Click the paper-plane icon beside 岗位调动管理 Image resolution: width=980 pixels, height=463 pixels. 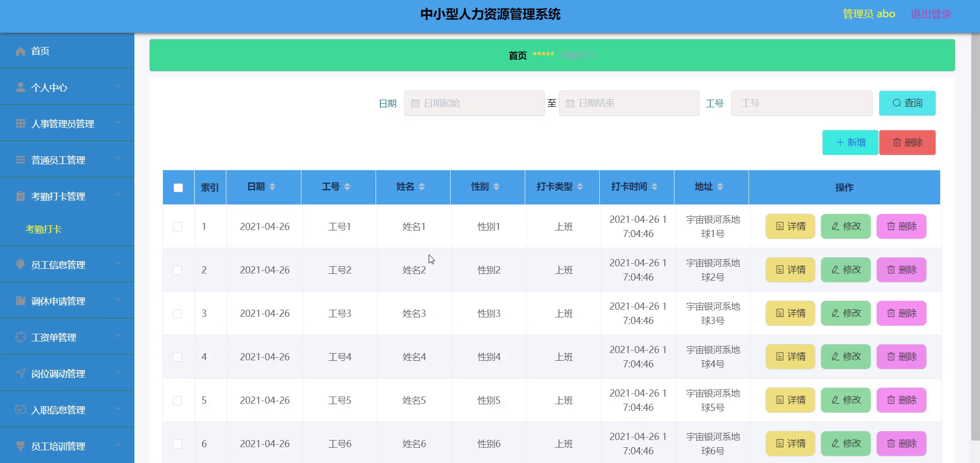click(x=20, y=373)
